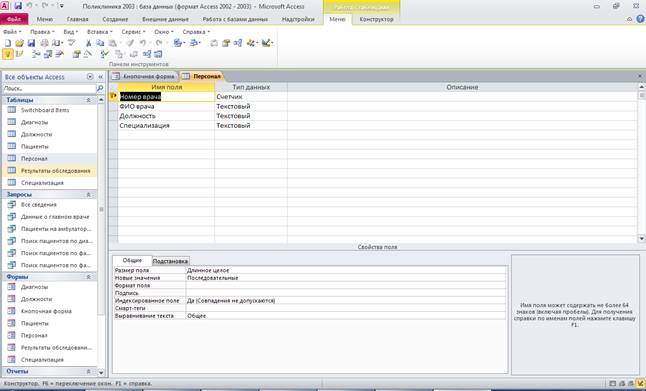
Task: Open the Справка dropdown menu
Action: pyautogui.click(x=196, y=32)
